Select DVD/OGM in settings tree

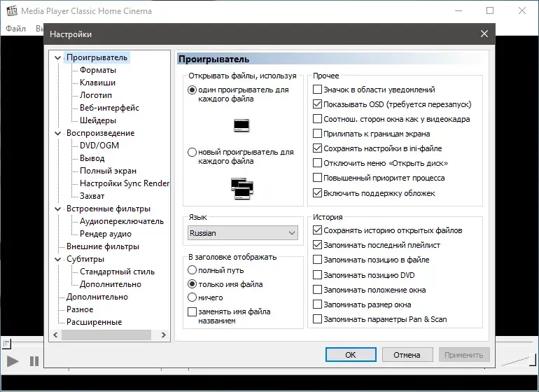(x=99, y=146)
